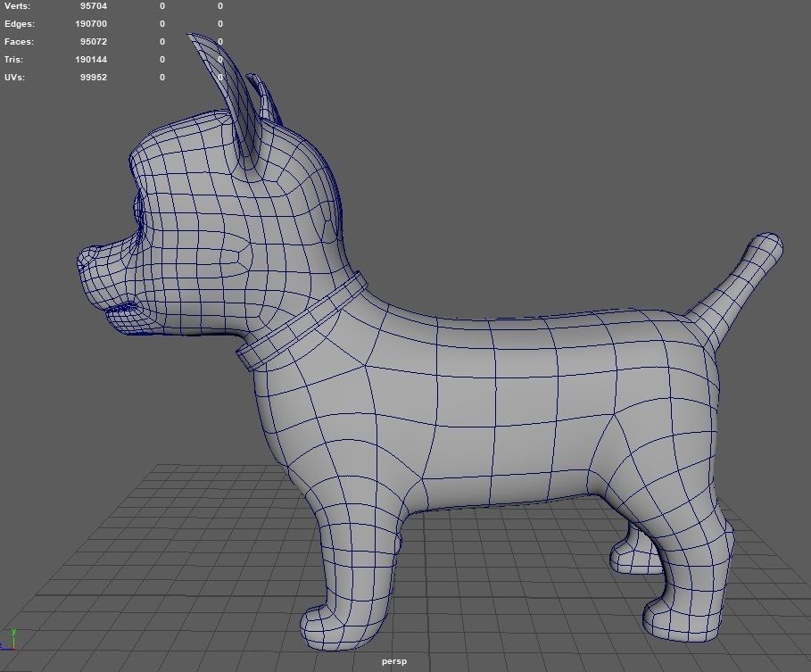811x672 pixels.
Task: Click the dog's nose on the snout
Action: tap(87, 259)
